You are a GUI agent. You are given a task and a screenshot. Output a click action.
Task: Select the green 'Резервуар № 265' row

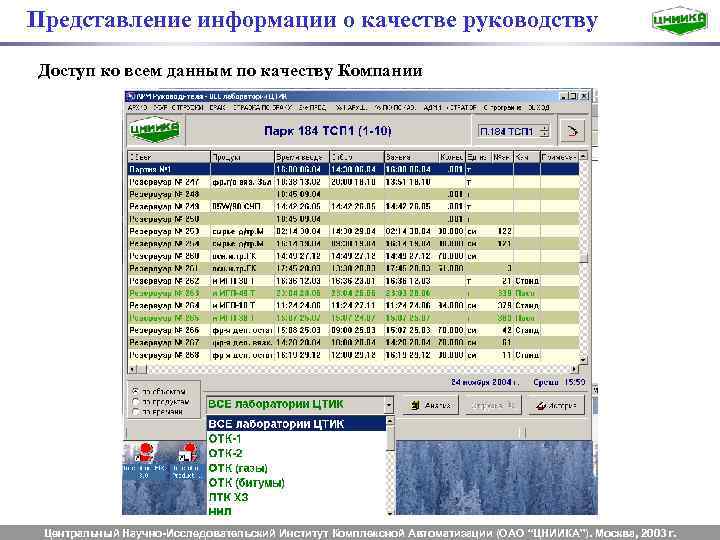[x=353, y=318]
